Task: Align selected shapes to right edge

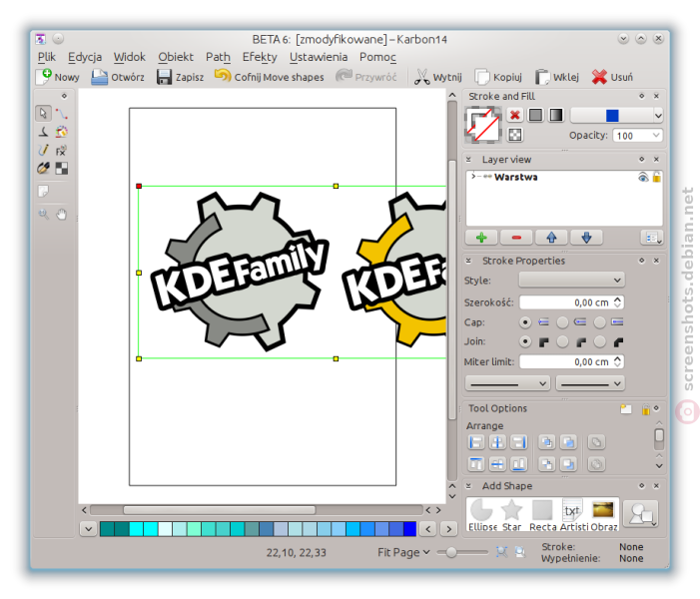Action: 518,442
